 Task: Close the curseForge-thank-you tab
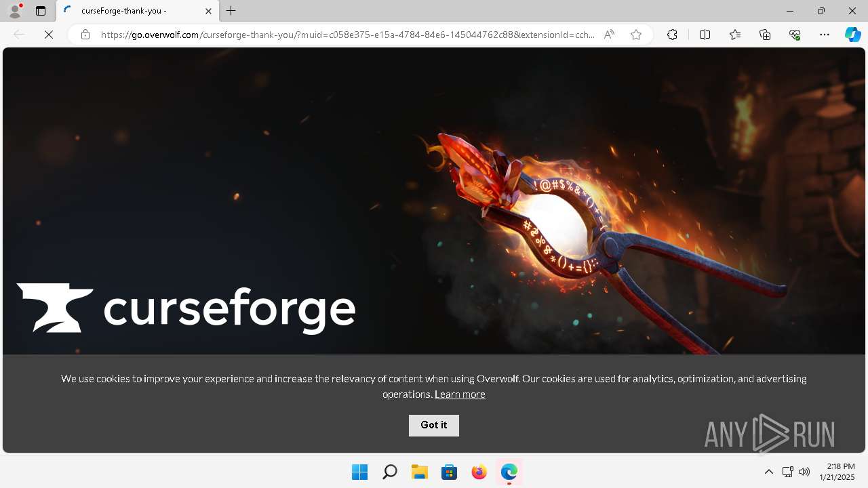pos(208,11)
